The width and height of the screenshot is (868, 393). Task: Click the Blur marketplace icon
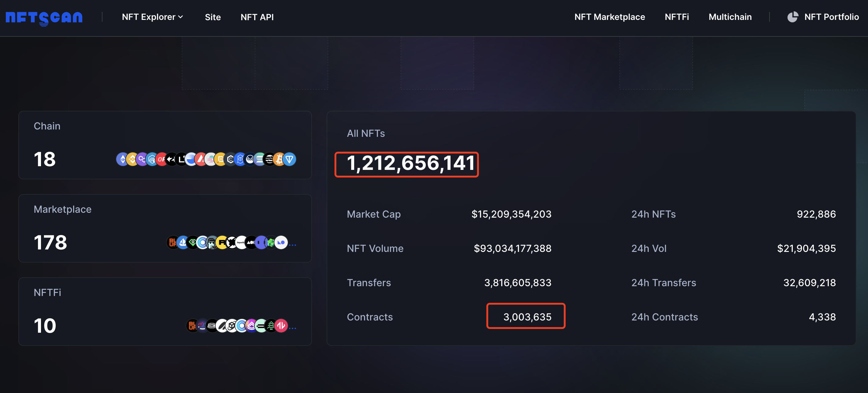[173, 242]
